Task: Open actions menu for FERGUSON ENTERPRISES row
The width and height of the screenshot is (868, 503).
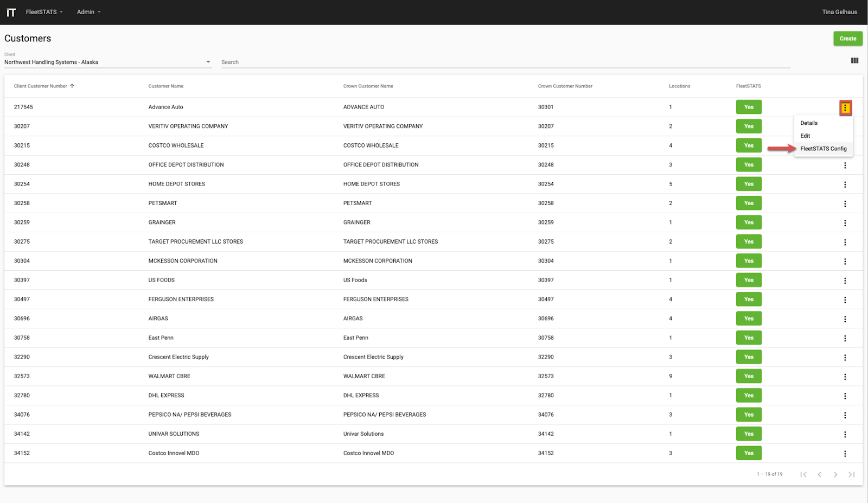Action: click(x=845, y=300)
